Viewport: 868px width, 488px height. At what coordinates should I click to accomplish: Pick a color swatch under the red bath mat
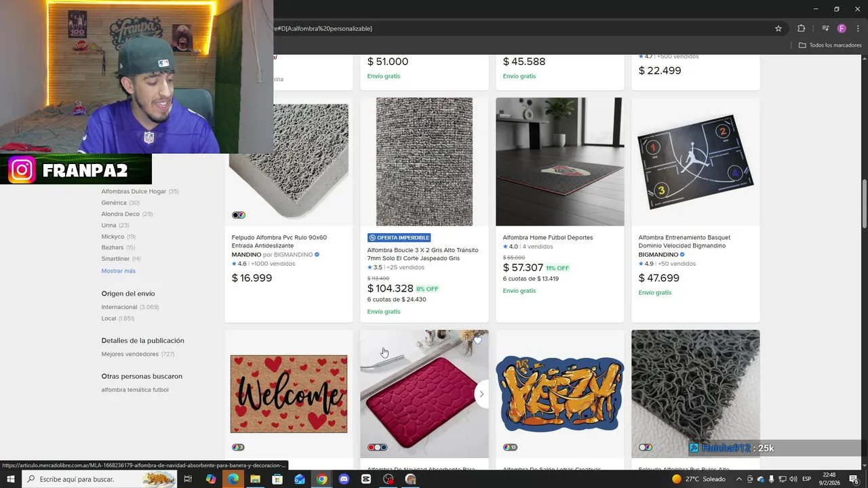tap(377, 447)
